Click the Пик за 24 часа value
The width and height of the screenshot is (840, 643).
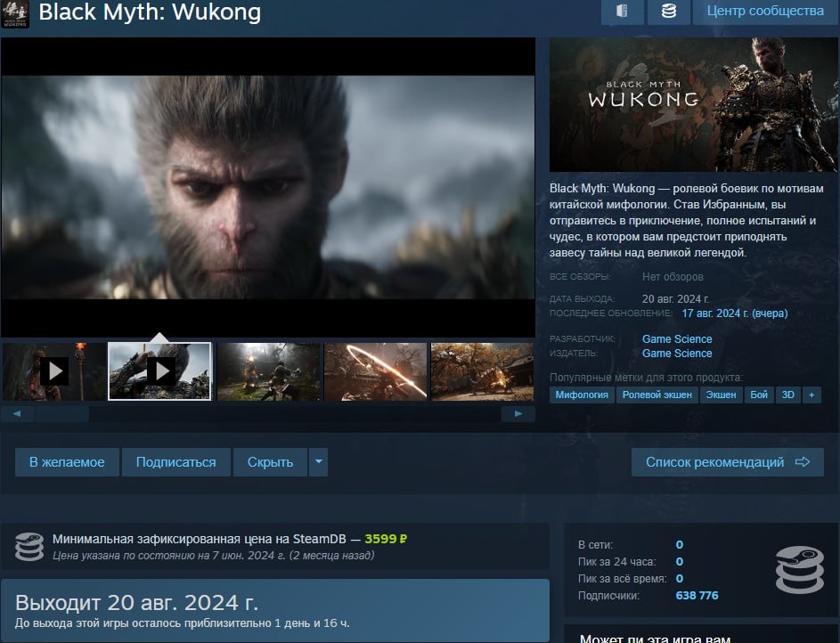point(680,562)
